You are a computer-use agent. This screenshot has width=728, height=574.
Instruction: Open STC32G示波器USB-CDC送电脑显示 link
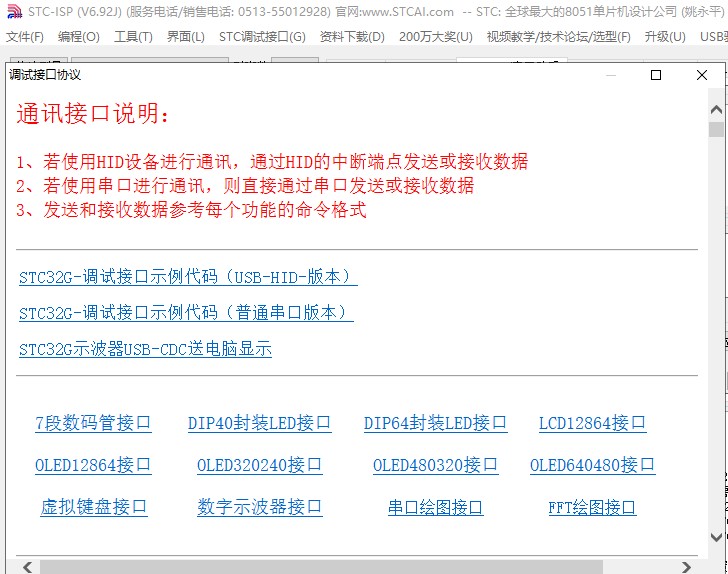(145, 349)
